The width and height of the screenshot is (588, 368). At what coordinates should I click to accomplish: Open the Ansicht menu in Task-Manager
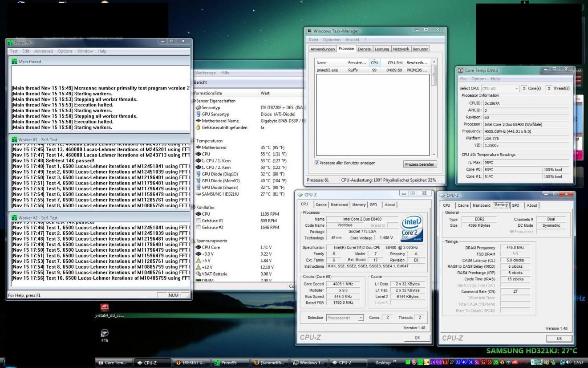(352, 40)
